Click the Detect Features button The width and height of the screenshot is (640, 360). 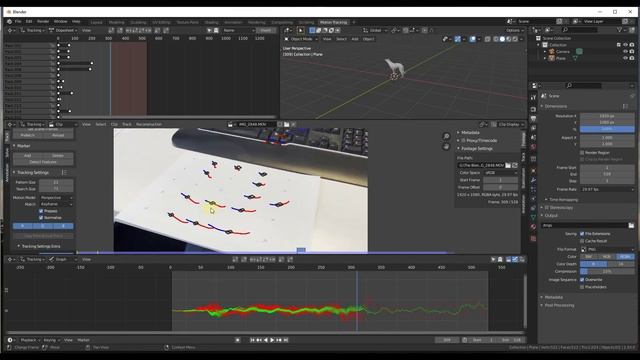click(43, 162)
